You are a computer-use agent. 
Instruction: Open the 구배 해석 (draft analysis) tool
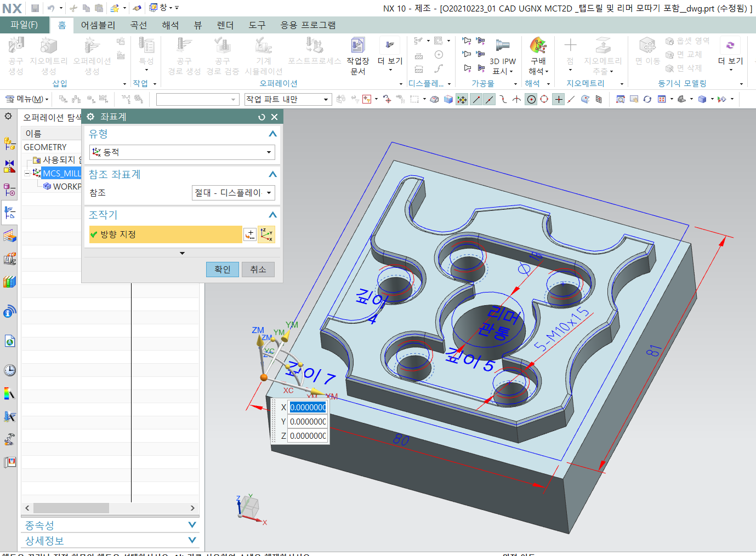click(538, 56)
